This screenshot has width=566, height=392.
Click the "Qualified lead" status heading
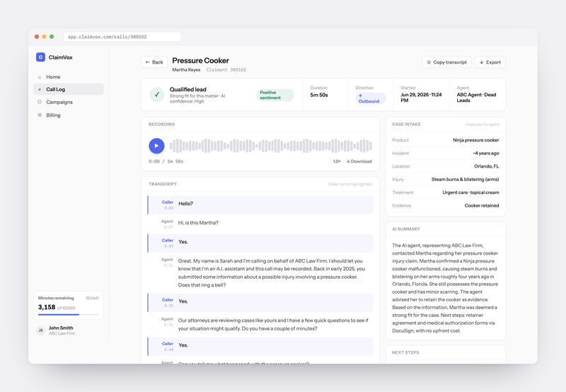[x=188, y=89]
